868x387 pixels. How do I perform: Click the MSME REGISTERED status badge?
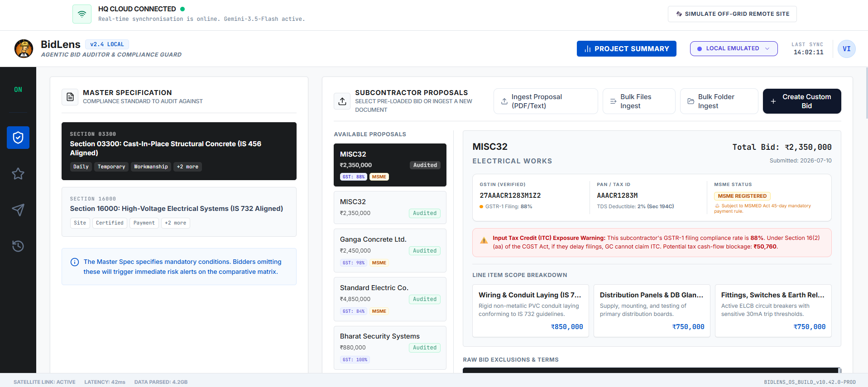click(742, 196)
